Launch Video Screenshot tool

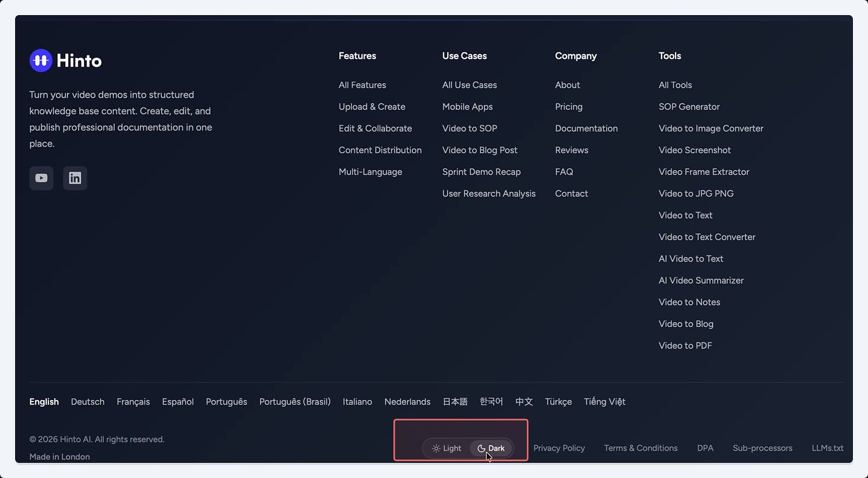695,150
